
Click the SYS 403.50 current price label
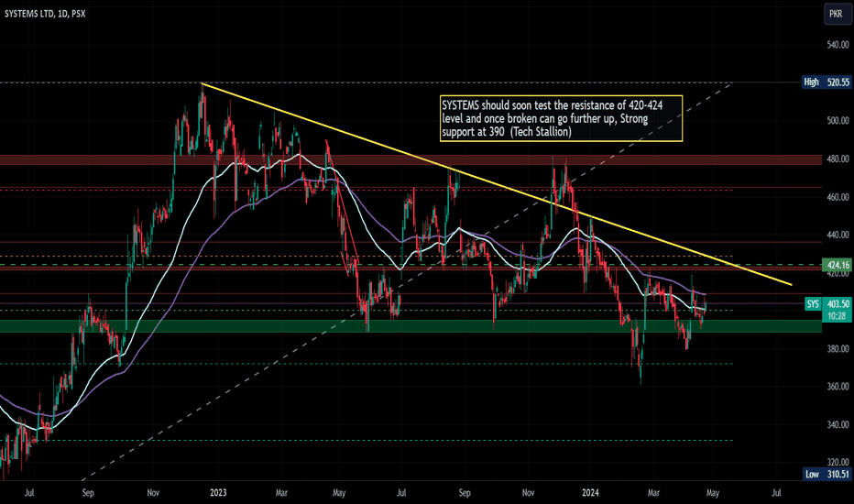(x=827, y=304)
